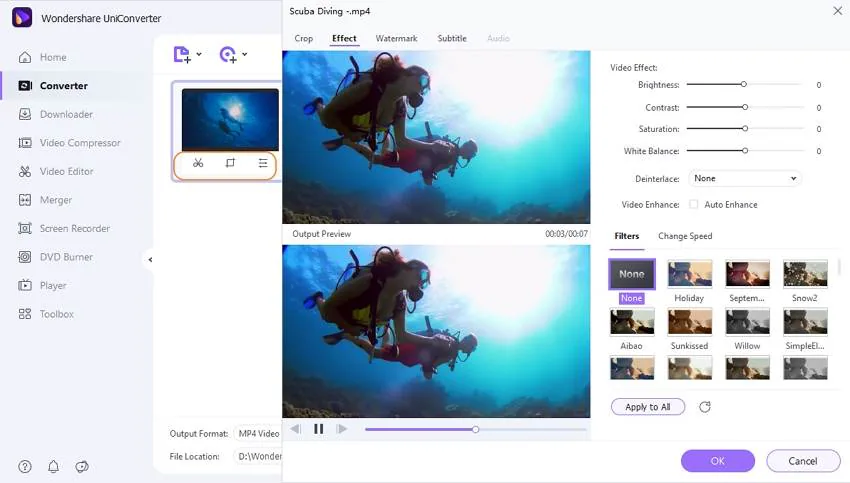Viewport: 850px width, 483px height.
Task: Apply the September filter
Action: click(748, 274)
